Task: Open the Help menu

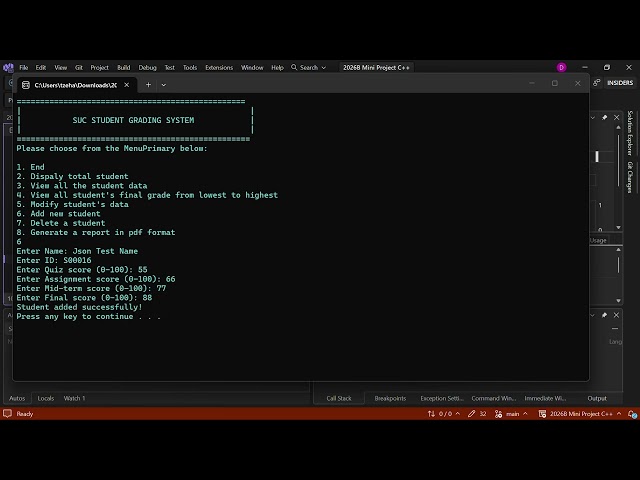Action: [278, 67]
